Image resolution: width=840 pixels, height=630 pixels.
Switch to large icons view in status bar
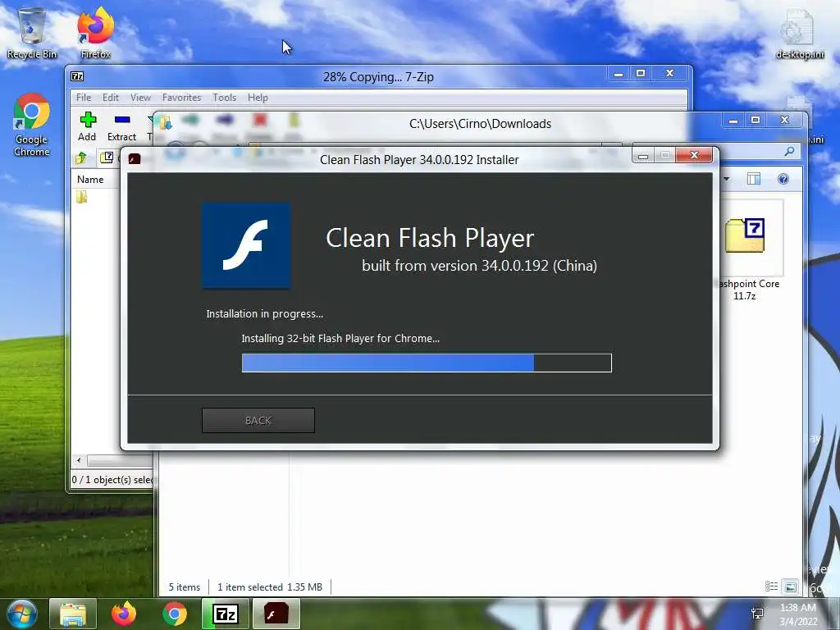(x=791, y=587)
